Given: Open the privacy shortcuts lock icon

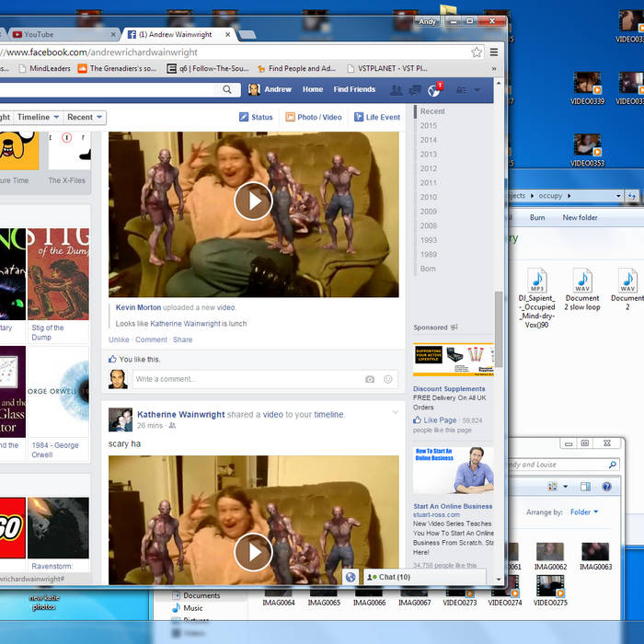Looking at the screenshot, I should click(x=462, y=90).
